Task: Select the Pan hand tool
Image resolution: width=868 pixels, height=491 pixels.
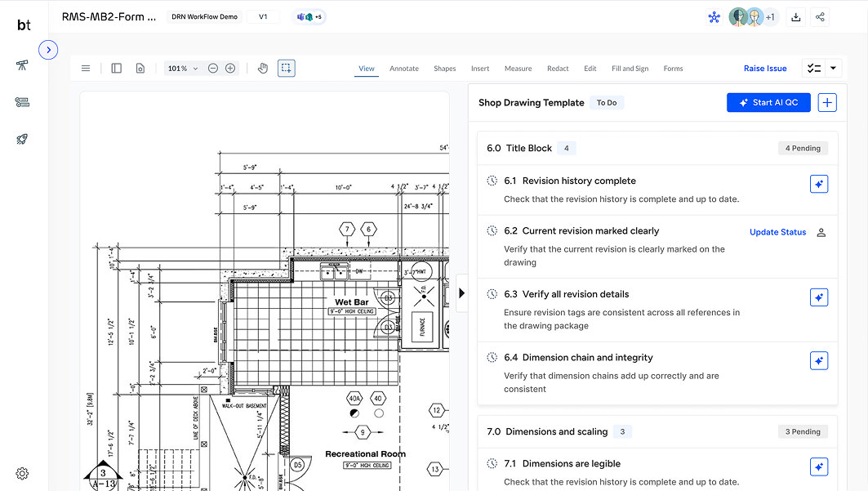Action: pos(261,68)
